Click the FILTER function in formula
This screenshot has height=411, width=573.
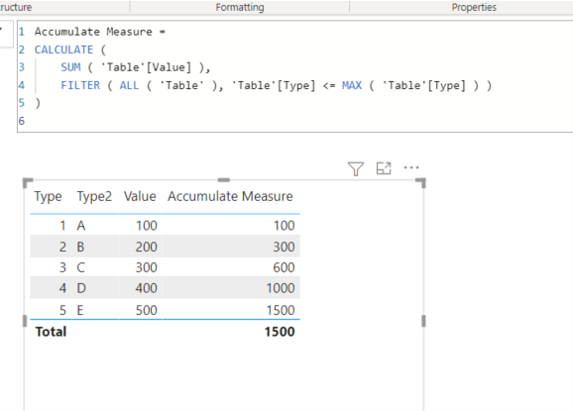click(80, 85)
